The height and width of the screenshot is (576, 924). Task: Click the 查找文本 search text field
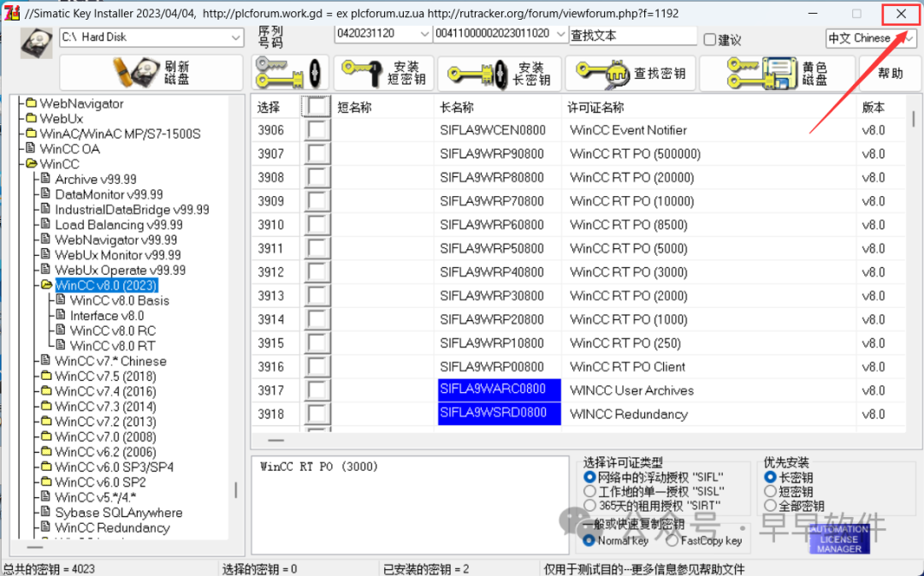[632, 36]
